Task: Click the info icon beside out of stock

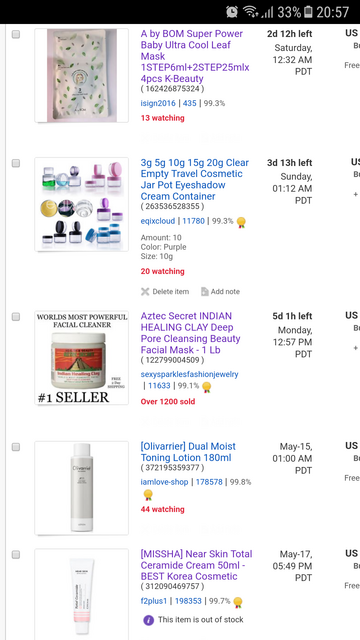Action: point(149,620)
